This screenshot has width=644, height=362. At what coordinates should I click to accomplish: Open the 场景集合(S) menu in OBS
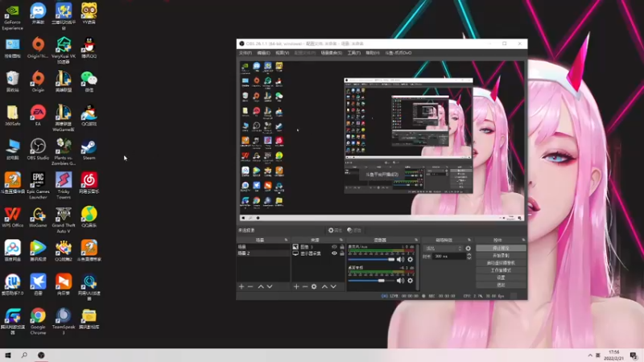(x=332, y=53)
